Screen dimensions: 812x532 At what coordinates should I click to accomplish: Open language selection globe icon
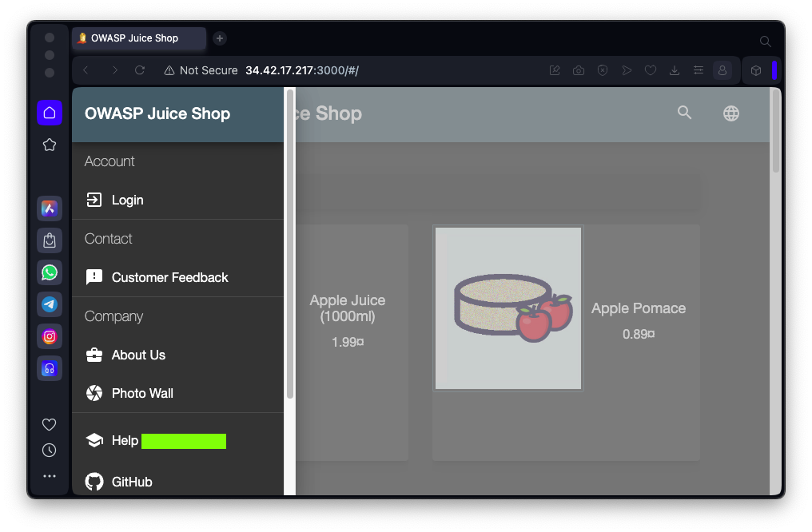pos(731,113)
